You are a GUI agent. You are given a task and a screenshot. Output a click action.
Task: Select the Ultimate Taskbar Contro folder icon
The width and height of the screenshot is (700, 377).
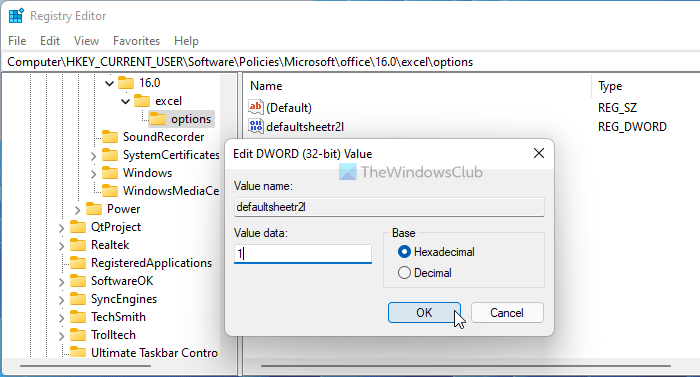coord(78,352)
